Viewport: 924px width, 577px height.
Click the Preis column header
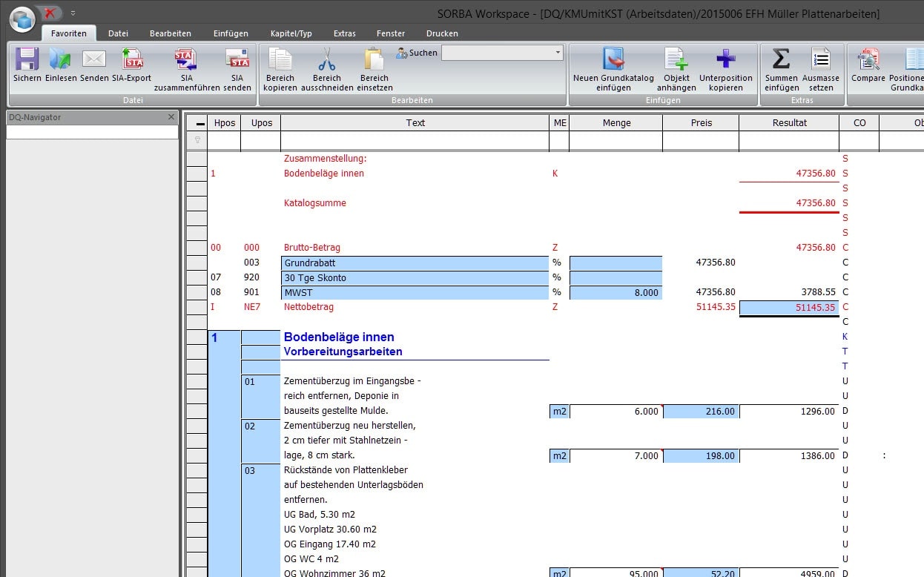point(701,123)
